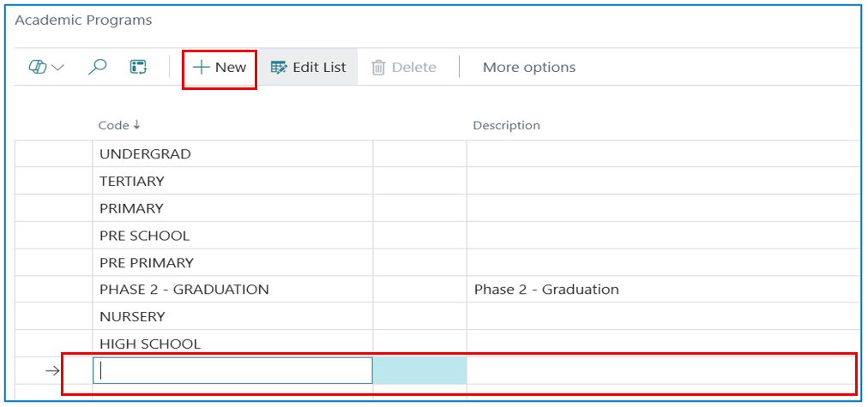
Task: Sort by the Code column header
Action: point(119,126)
